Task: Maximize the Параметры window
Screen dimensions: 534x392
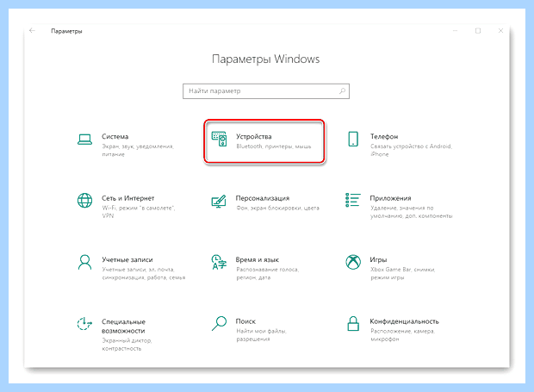Action: tap(478, 31)
